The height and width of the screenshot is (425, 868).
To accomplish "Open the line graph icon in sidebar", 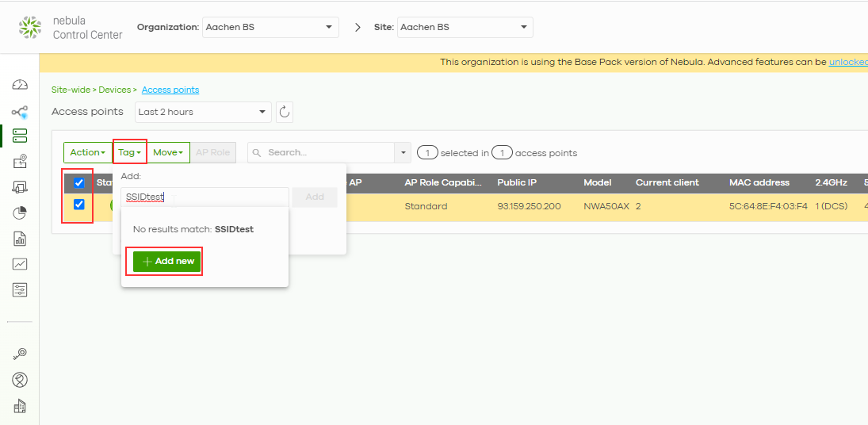I will [20, 264].
